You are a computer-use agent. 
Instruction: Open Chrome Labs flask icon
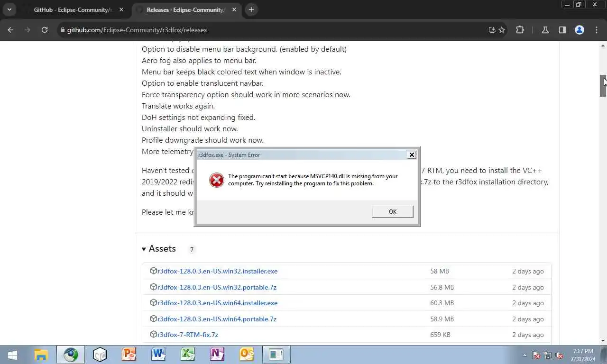pos(545,30)
